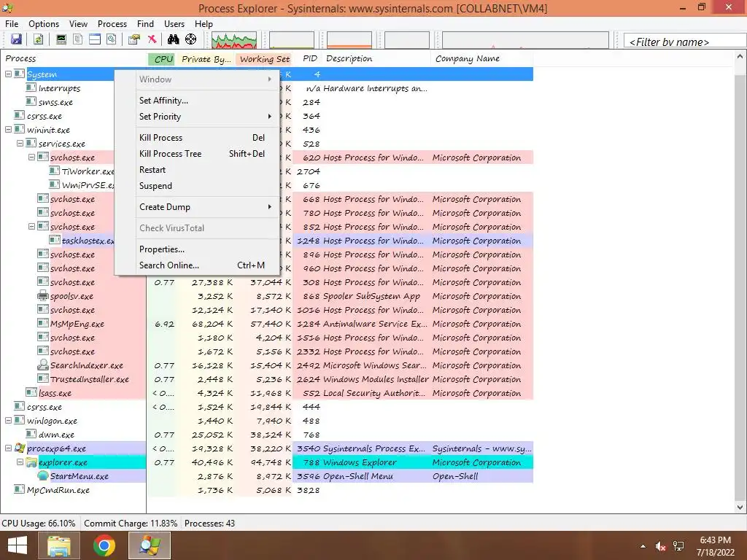Screen dimensions: 747x560
Task: Sort by the CPU column header
Action: coord(162,59)
